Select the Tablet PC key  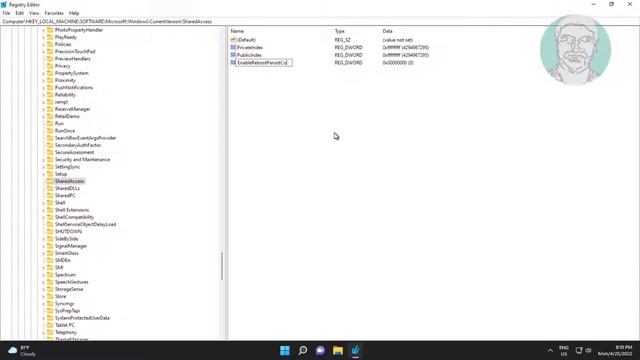(x=64, y=325)
